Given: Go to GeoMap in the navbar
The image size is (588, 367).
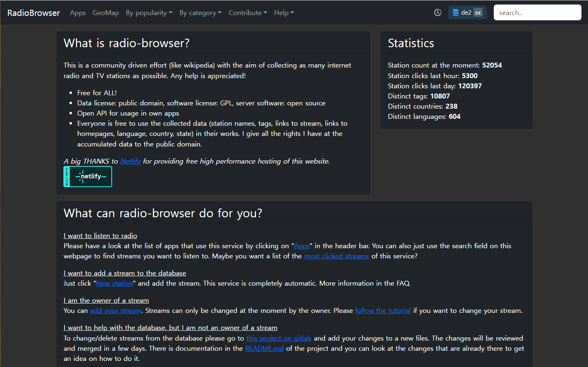Looking at the screenshot, I should click(x=106, y=13).
